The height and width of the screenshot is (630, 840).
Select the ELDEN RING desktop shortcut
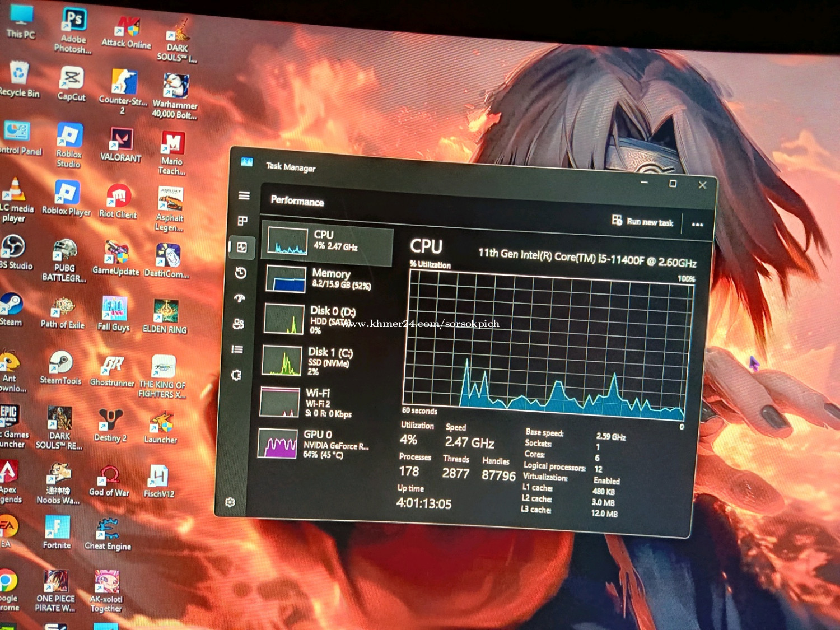(165, 317)
